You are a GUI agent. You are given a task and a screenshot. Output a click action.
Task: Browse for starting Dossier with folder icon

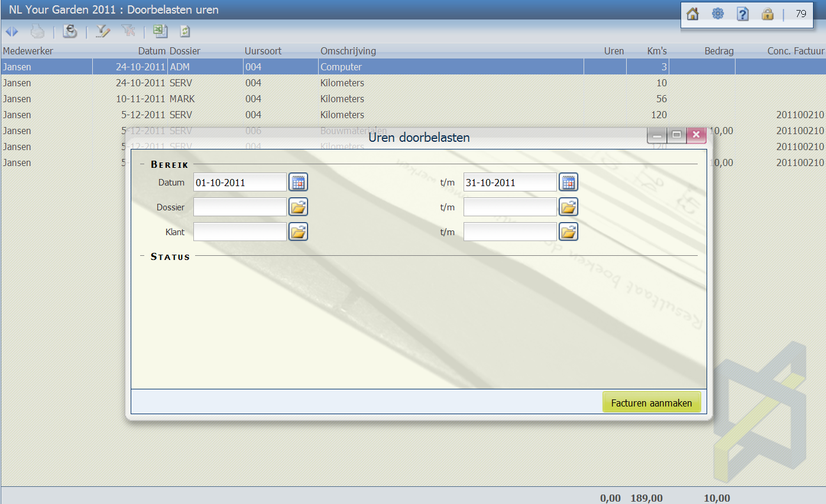coord(299,207)
